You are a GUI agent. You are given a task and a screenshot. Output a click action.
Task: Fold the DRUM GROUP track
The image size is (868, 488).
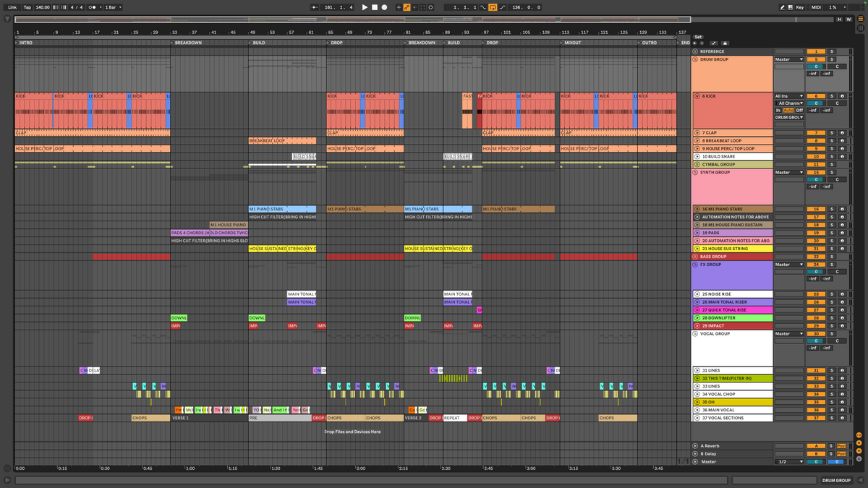tap(696, 59)
